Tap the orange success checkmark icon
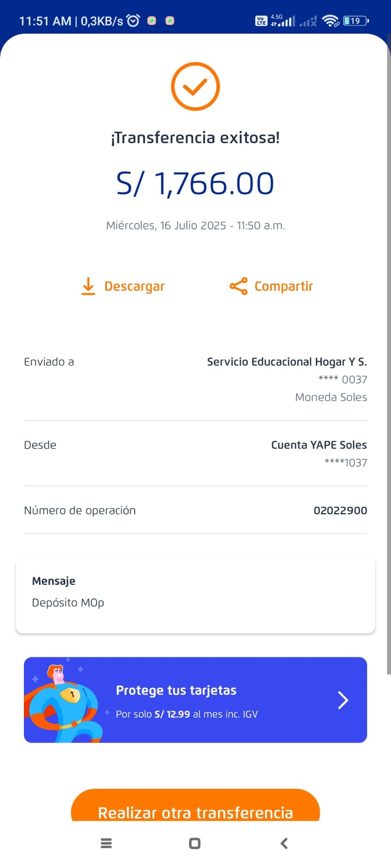 (x=195, y=87)
